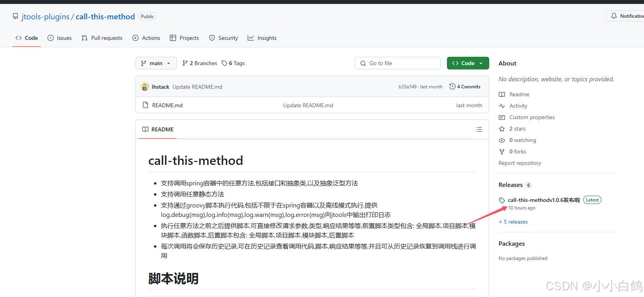Image resolution: width=644 pixels, height=297 pixels.
Task: Switch to the Issues tab
Action: point(60,38)
